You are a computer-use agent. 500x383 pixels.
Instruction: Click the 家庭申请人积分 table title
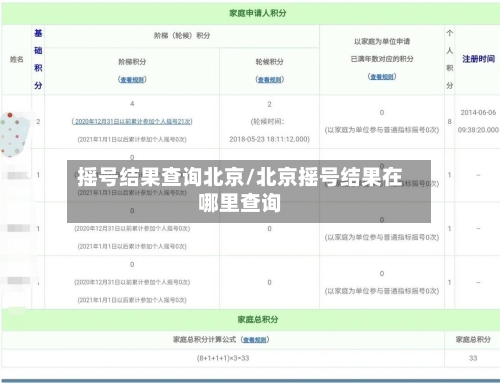(x=258, y=13)
